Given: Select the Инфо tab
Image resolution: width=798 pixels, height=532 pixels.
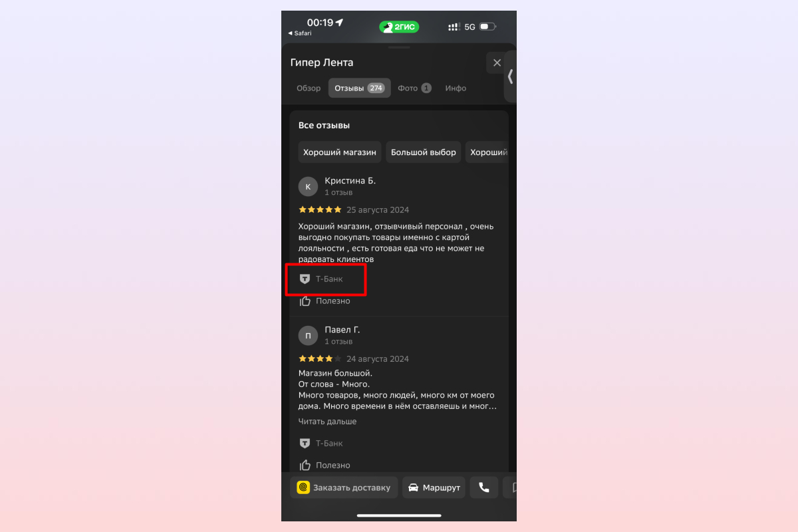Looking at the screenshot, I should [x=456, y=88].
